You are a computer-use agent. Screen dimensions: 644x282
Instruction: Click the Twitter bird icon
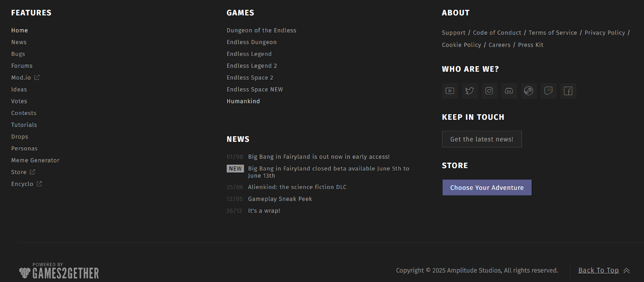[469, 91]
